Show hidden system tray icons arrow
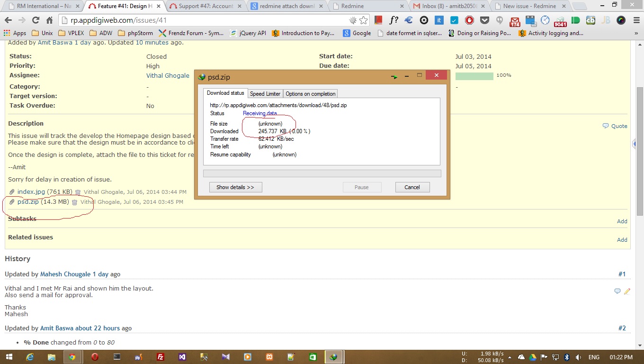Image resolution: width=644 pixels, height=364 pixels. [510, 357]
